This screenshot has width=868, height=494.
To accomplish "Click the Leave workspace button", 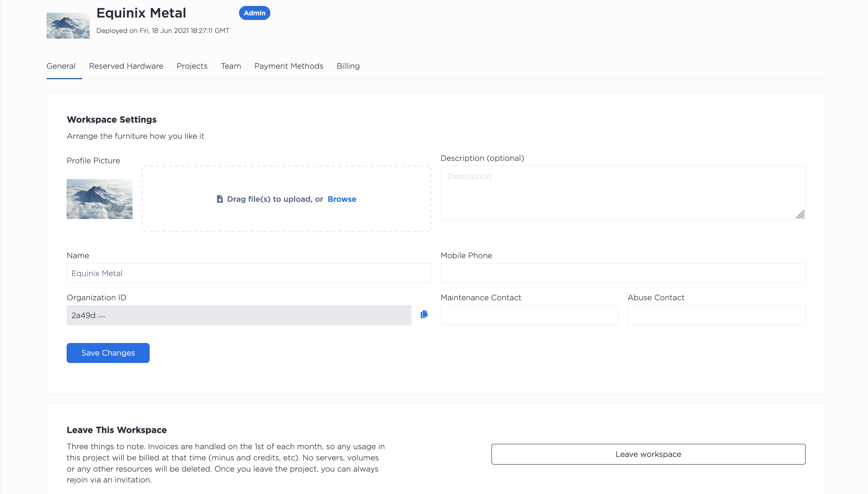I will click(x=648, y=454).
